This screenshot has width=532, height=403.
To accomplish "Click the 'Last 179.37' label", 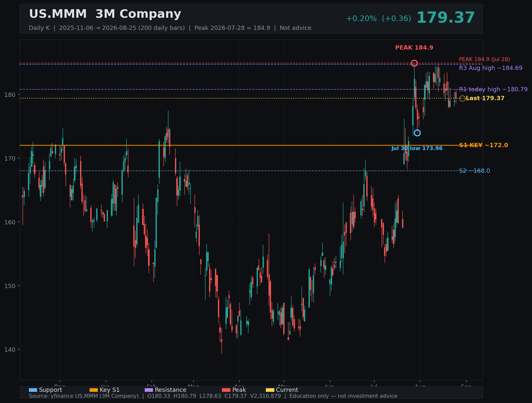I will point(485,98).
